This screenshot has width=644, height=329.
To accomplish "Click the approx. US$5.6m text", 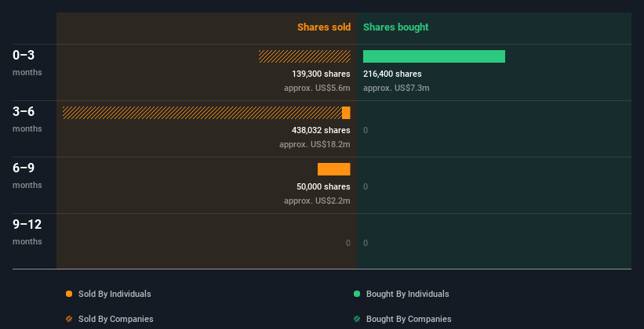I will pyautogui.click(x=317, y=88).
